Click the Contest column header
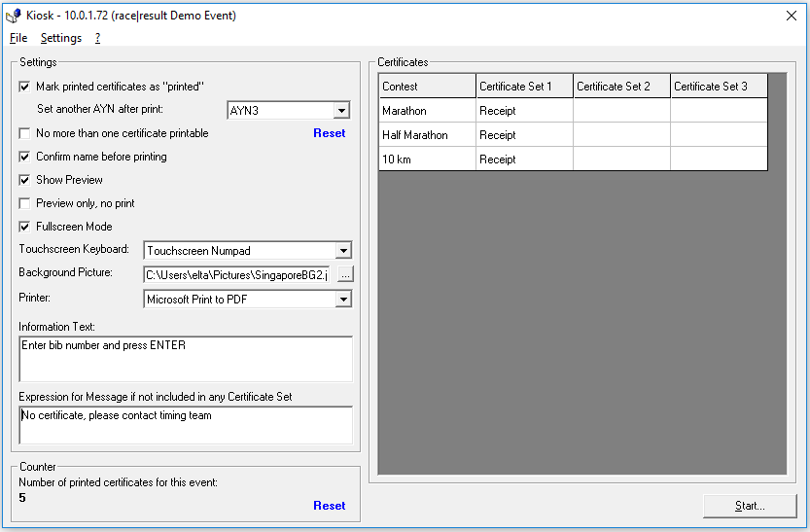 tap(427, 87)
